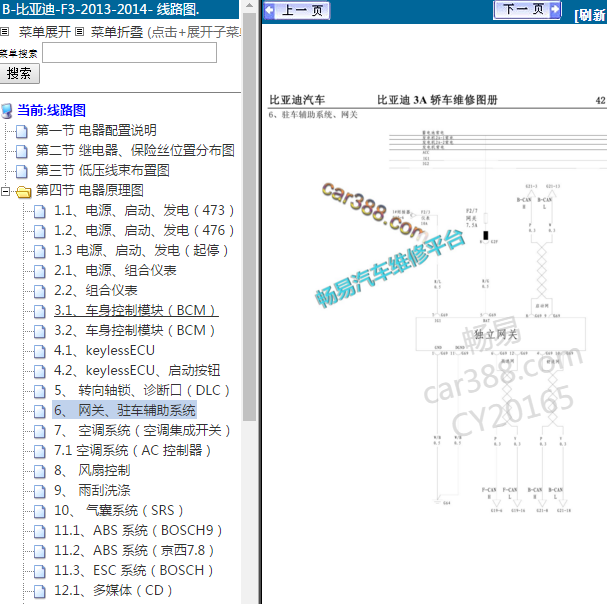Open 3.1、车身控制模块（BCM）

[x=135, y=311]
